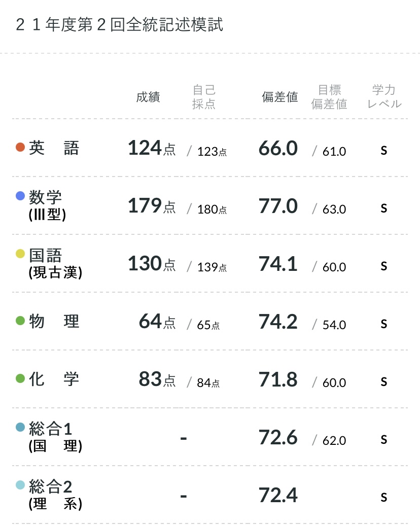Select the 物理 self-score of 65点

click(208, 325)
